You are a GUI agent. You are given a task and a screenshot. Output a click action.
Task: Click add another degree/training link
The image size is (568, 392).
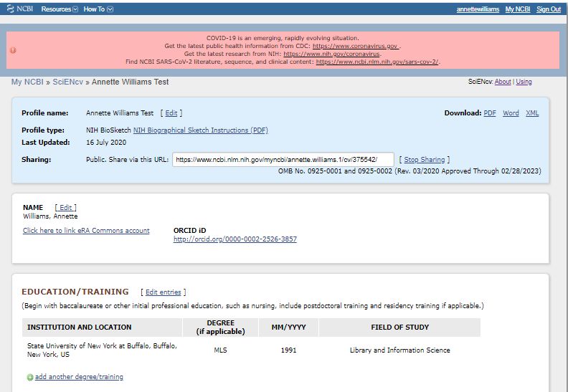coord(79,377)
